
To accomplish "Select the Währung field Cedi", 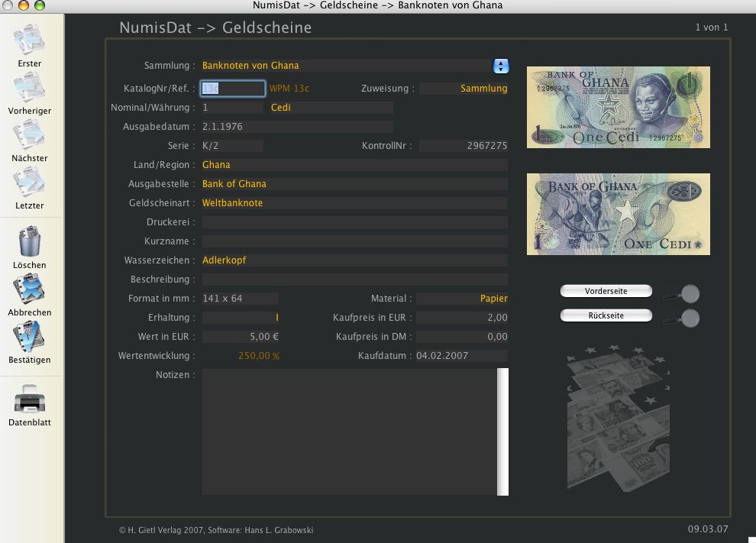I will point(331,108).
